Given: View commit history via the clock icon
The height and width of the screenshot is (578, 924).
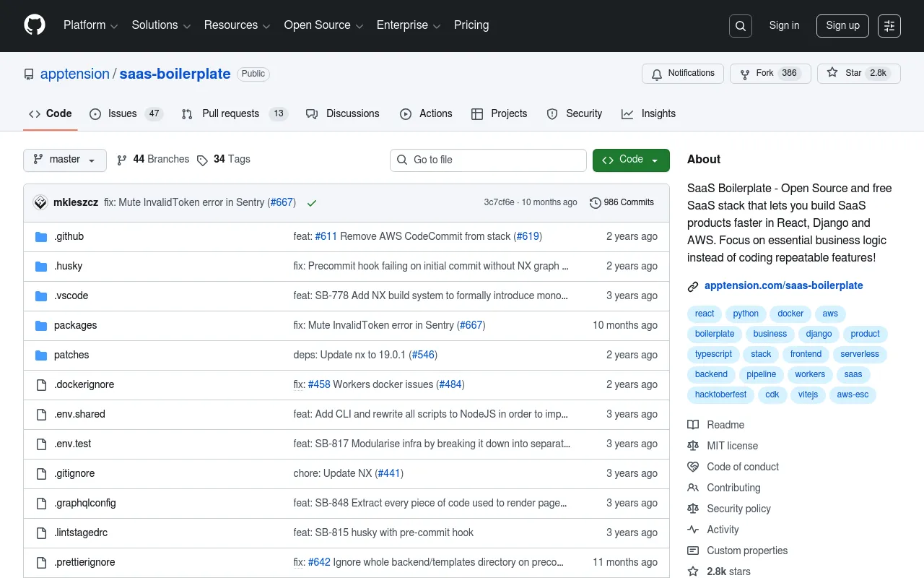Looking at the screenshot, I should (595, 202).
